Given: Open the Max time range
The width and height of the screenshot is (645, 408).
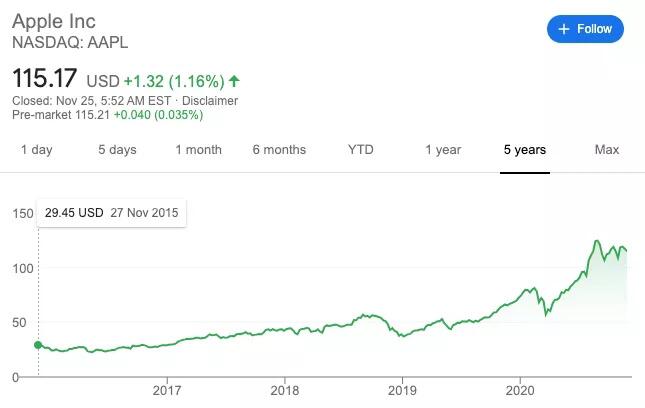Looking at the screenshot, I should 607,150.
